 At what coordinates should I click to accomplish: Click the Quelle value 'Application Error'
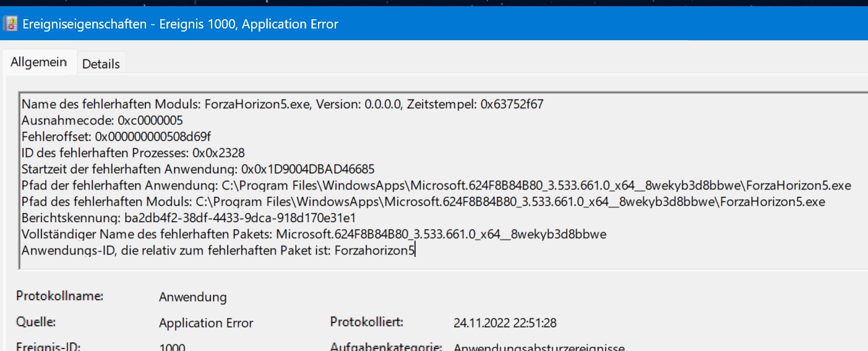point(206,323)
